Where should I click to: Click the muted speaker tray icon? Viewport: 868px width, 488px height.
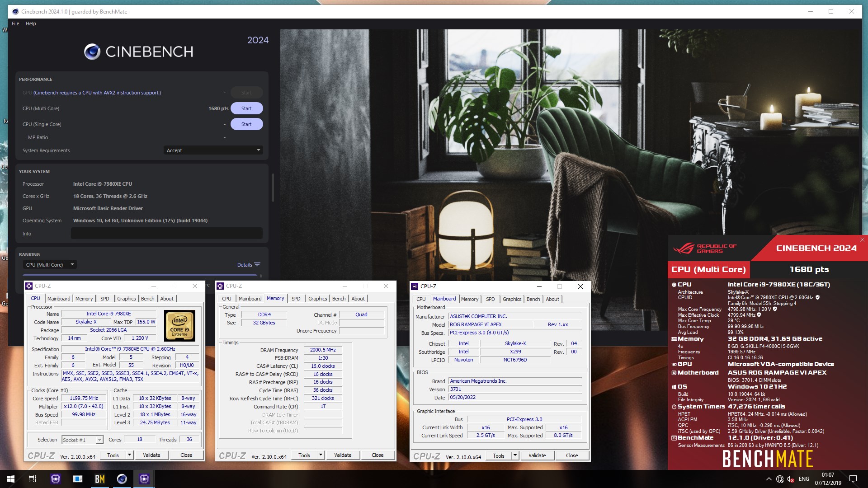[791, 479]
